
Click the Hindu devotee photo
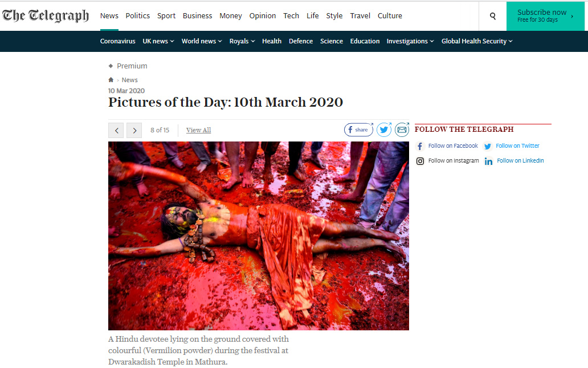(258, 236)
